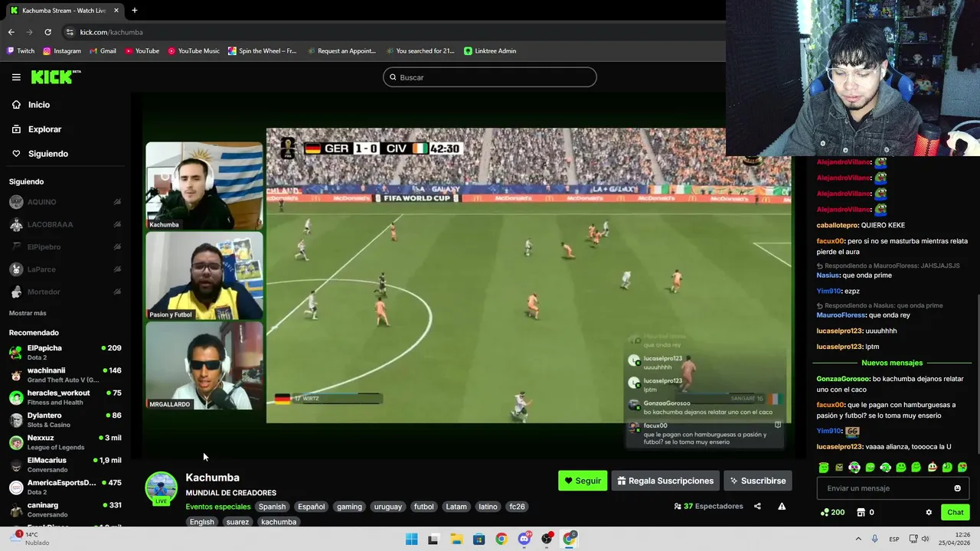Open the Linktree Admin bookmark
The image size is (980, 551).
point(490,51)
